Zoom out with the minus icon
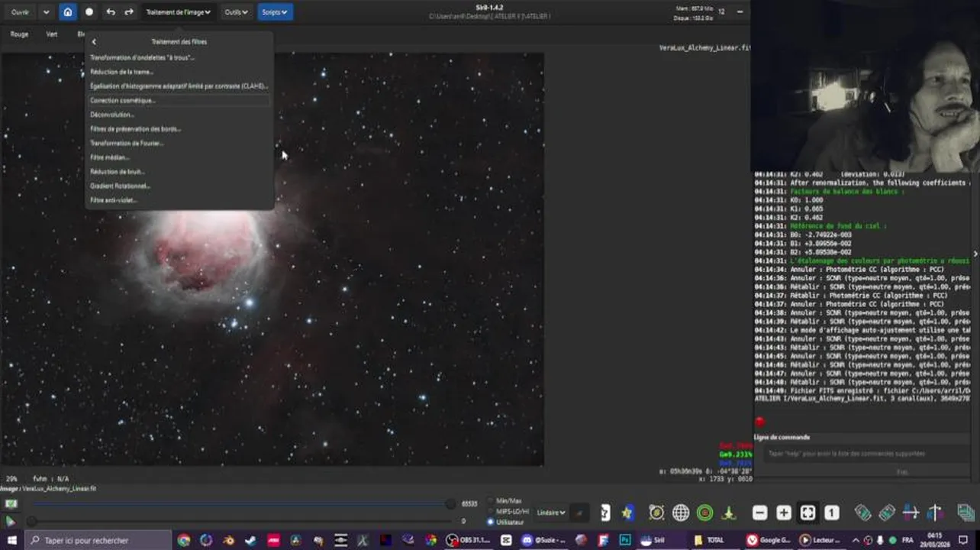This screenshot has width=980, height=550. (x=759, y=513)
